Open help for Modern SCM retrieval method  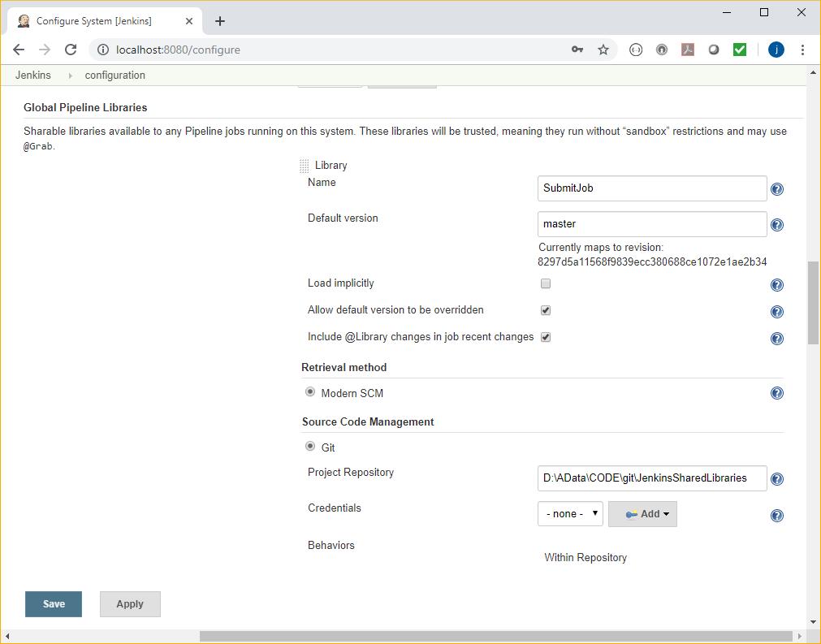click(x=777, y=393)
